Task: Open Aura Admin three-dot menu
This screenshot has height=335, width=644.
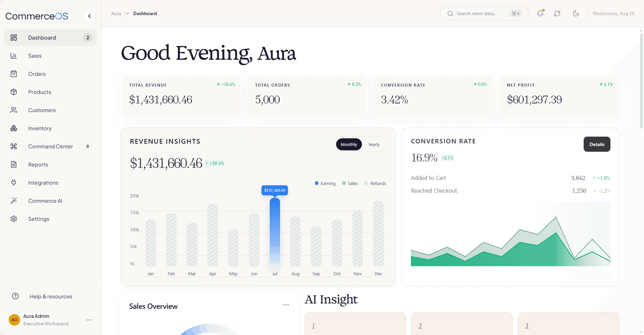Action: [89, 320]
